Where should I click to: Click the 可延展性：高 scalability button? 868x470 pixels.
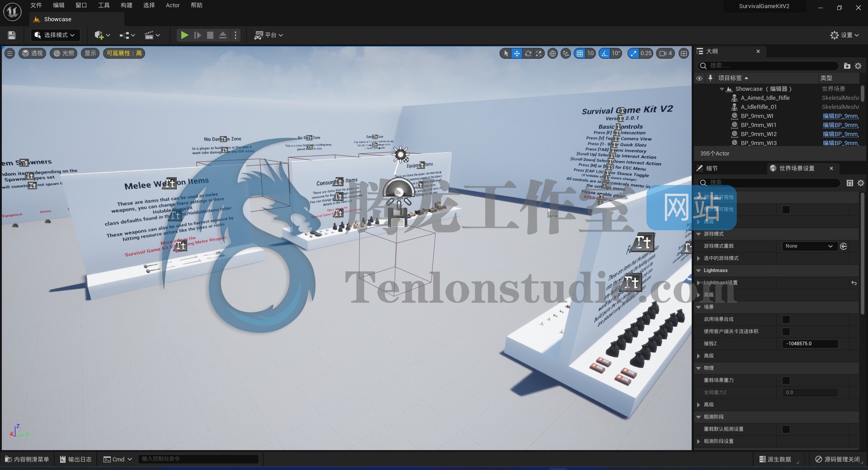(124, 53)
